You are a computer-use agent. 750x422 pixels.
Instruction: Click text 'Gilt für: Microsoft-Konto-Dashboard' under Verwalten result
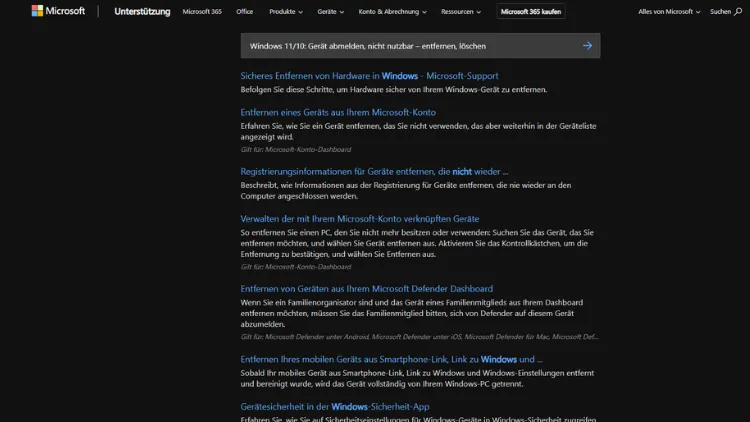point(296,267)
